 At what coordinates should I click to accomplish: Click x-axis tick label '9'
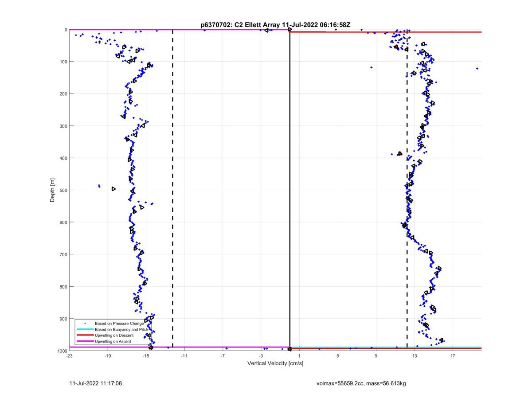point(376,355)
